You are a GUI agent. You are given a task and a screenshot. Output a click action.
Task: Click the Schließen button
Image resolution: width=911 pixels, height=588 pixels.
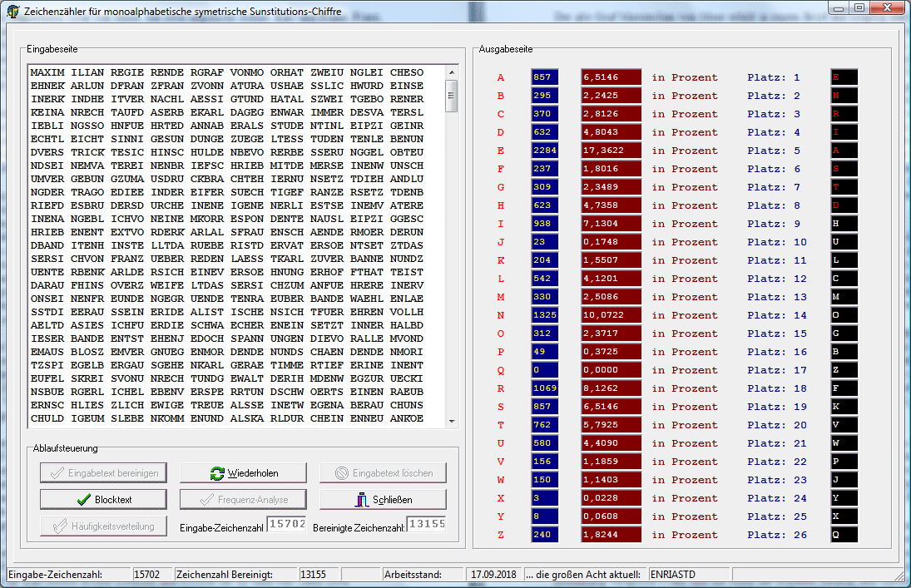click(383, 500)
